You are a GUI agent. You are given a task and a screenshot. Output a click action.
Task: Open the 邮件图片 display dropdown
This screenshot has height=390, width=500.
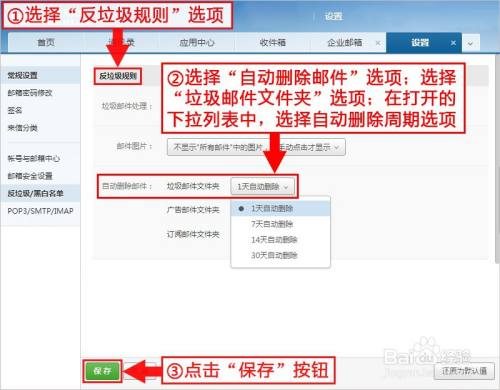(256, 147)
